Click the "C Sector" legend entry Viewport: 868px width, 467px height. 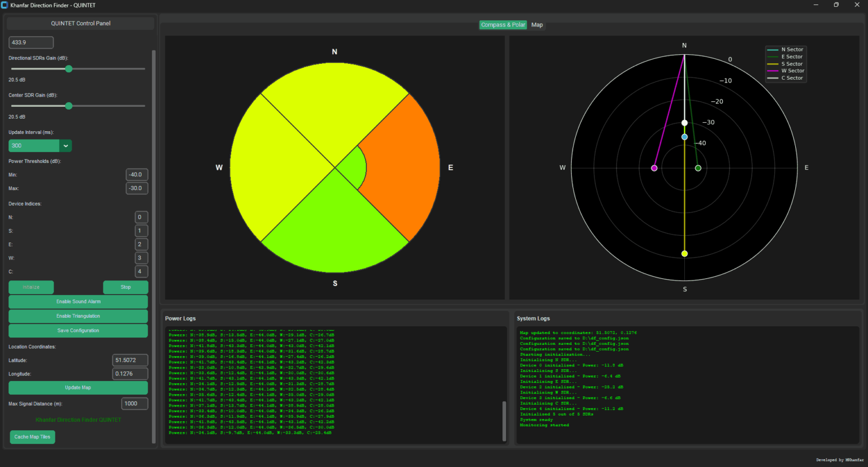coord(785,78)
